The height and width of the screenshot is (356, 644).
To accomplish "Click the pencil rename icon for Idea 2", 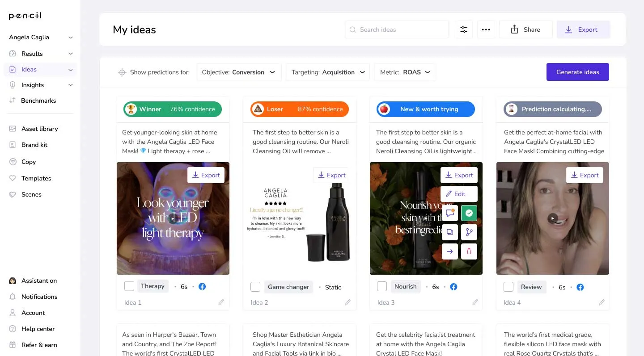I will [348, 302].
